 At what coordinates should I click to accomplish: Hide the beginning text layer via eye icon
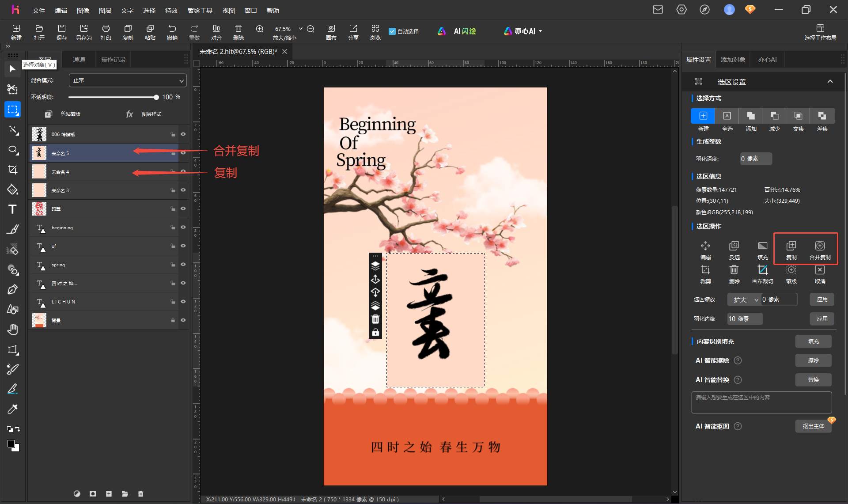pos(183,227)
